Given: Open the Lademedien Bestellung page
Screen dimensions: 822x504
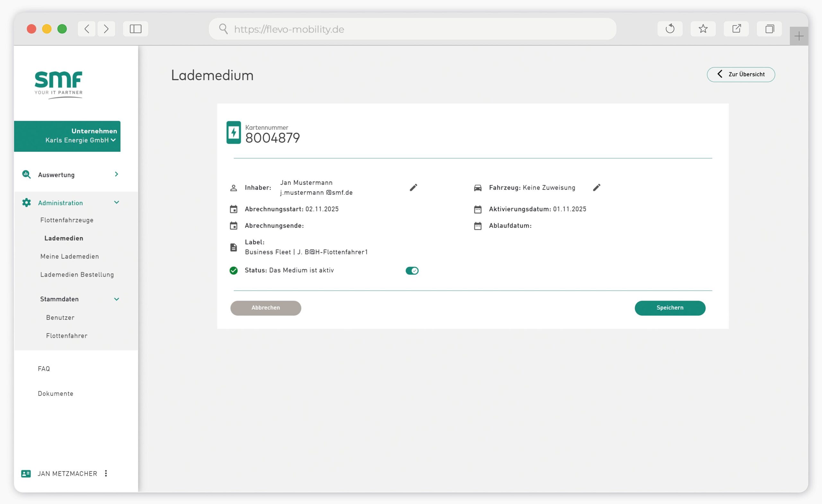Looking at the screenshot, I should 77,274.
